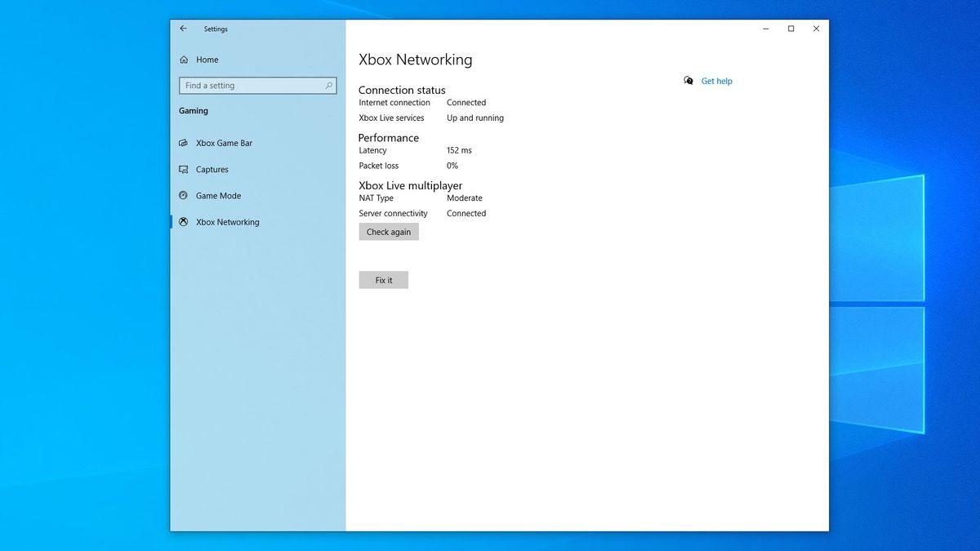Click the Up and running status
The height and width of the screenshot is (551, 980).
coord(475,118)
